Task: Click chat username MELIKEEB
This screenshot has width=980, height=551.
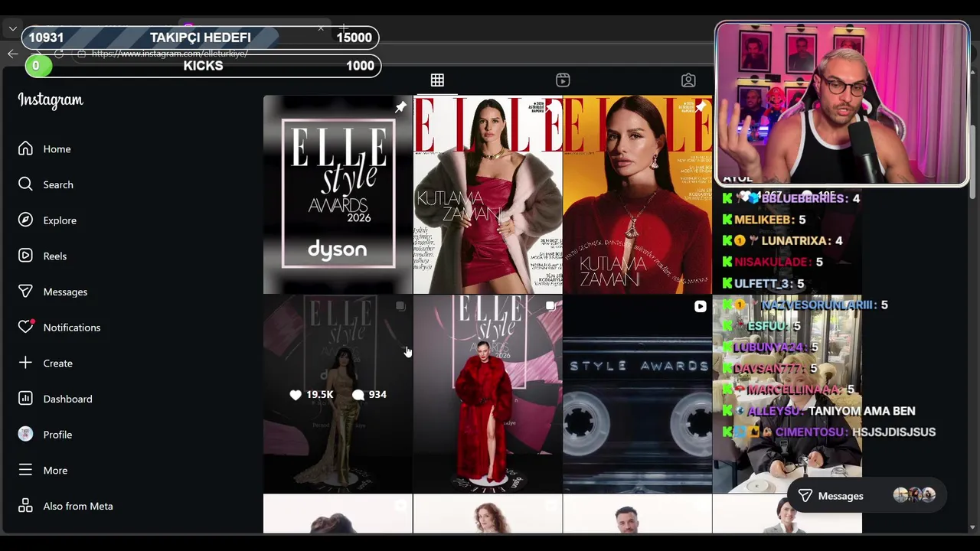Action: click(763, 220)
